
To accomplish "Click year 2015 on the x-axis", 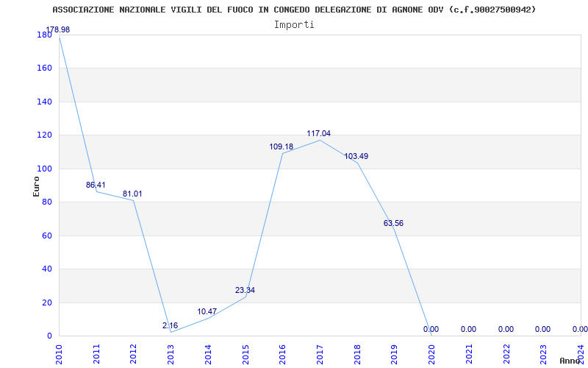I will point(245,353).
